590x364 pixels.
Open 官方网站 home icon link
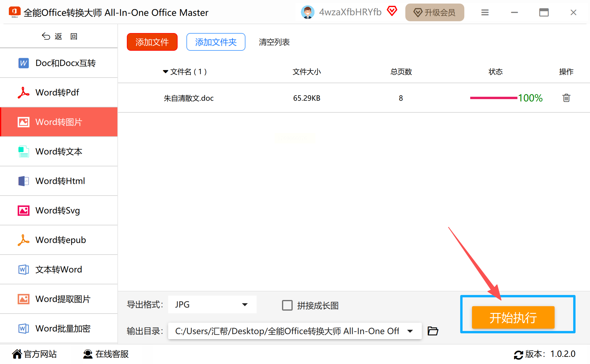17,354
